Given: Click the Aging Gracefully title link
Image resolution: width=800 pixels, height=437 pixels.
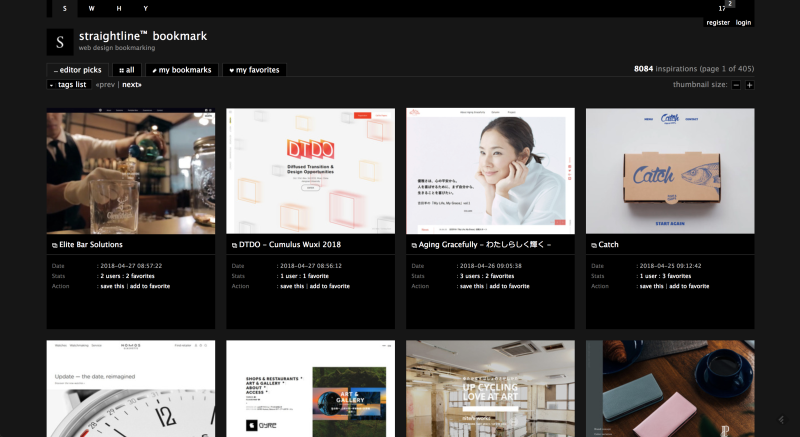Looking at the screenshot, I should click(x=485, y=245).
